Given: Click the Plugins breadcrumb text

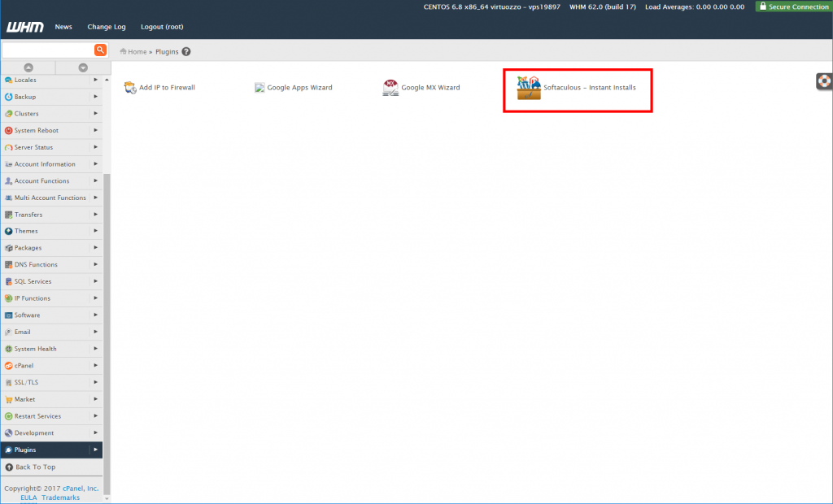Looking at the screenshot, I should (167, 51).
